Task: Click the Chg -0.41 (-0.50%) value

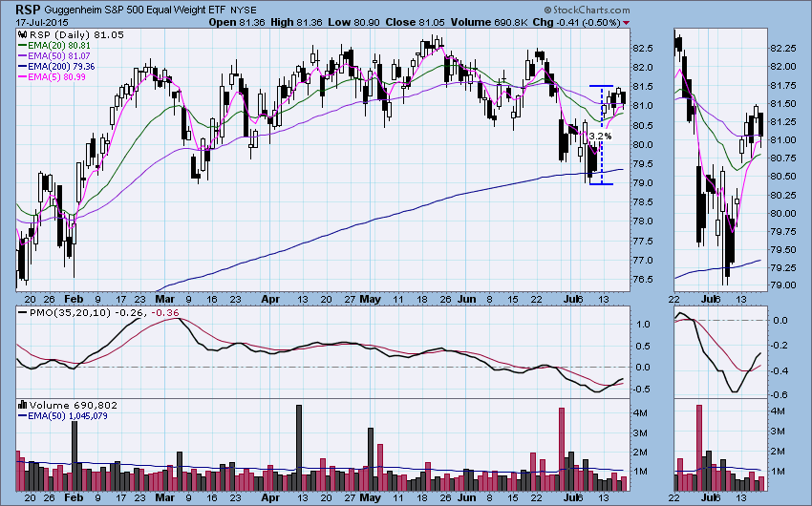Action: (x=576, y=22)
